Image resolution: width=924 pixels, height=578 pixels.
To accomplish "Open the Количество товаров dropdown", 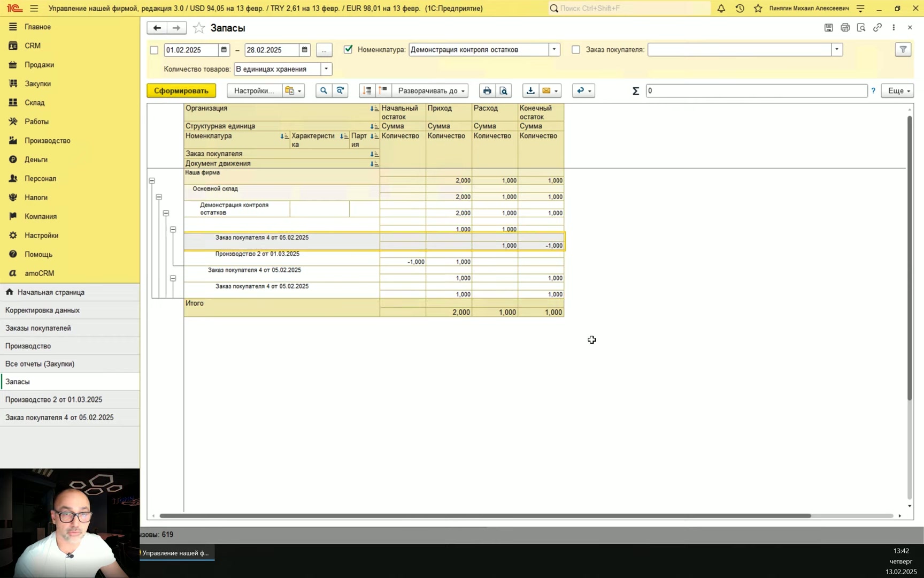I will (x=326, y=69).
